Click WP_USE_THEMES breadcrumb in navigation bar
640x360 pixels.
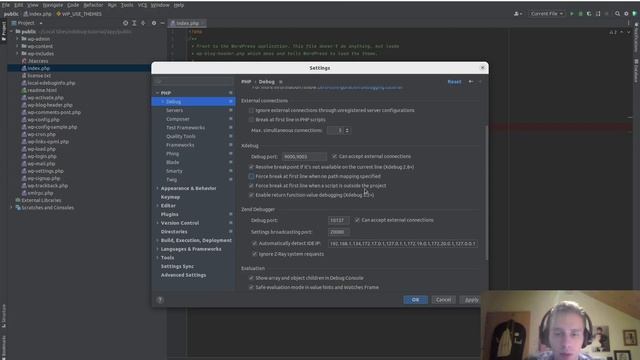click(x=79, y=14)
